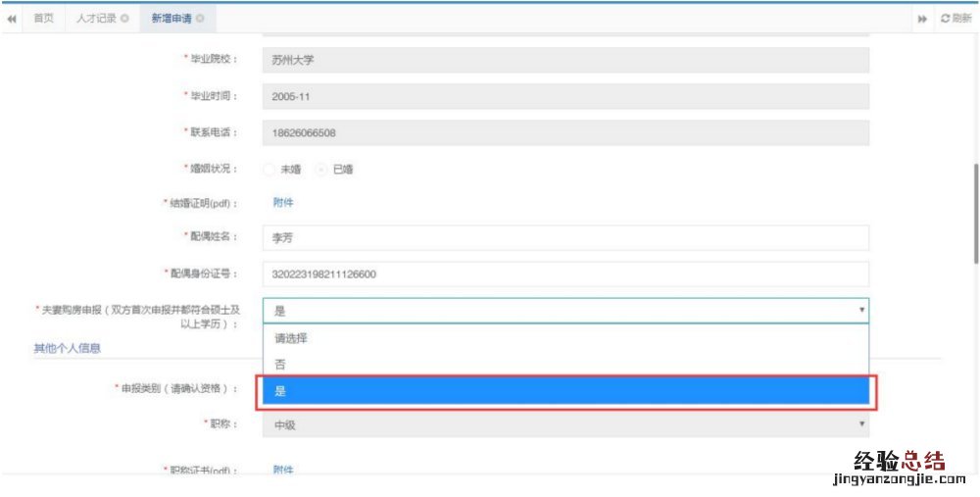Image resolution: width=980 pixels, height=497 pixels.
Task: Switch to the 首页 tab
Action: (44, 19)
